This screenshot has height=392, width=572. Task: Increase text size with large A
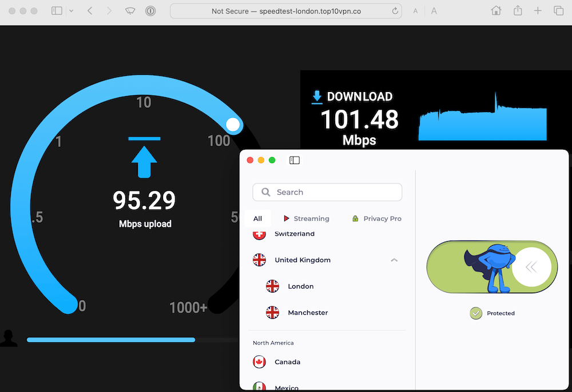coord(434,11)
